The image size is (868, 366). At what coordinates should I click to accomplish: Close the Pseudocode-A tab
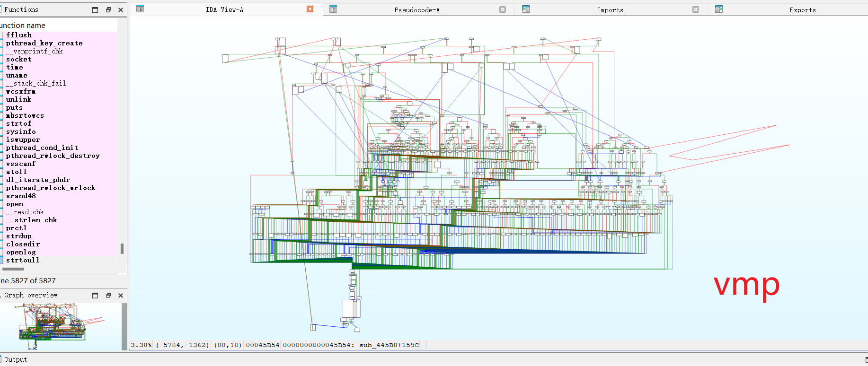tap(503, 9)
